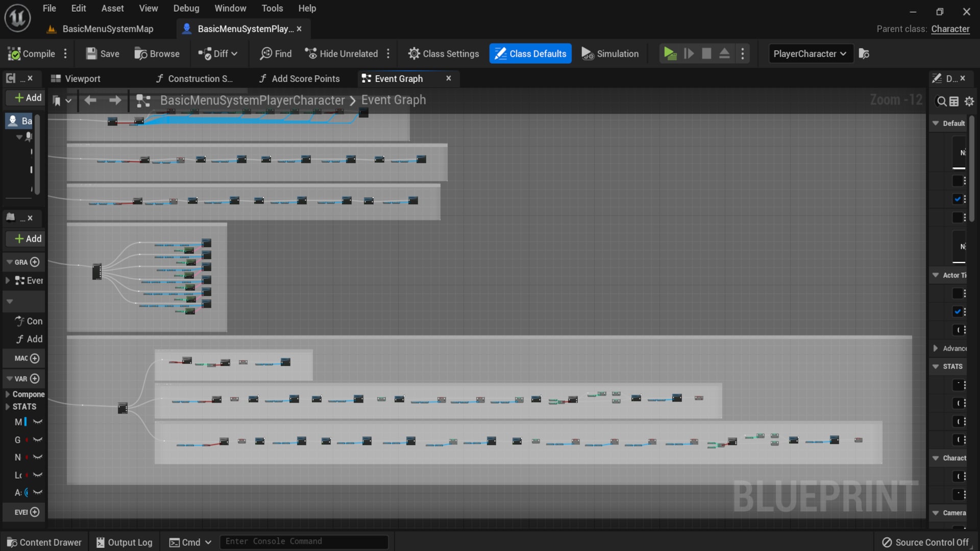Open the Content Drawer
Viewport: 980px width, 551px height.
44,542
